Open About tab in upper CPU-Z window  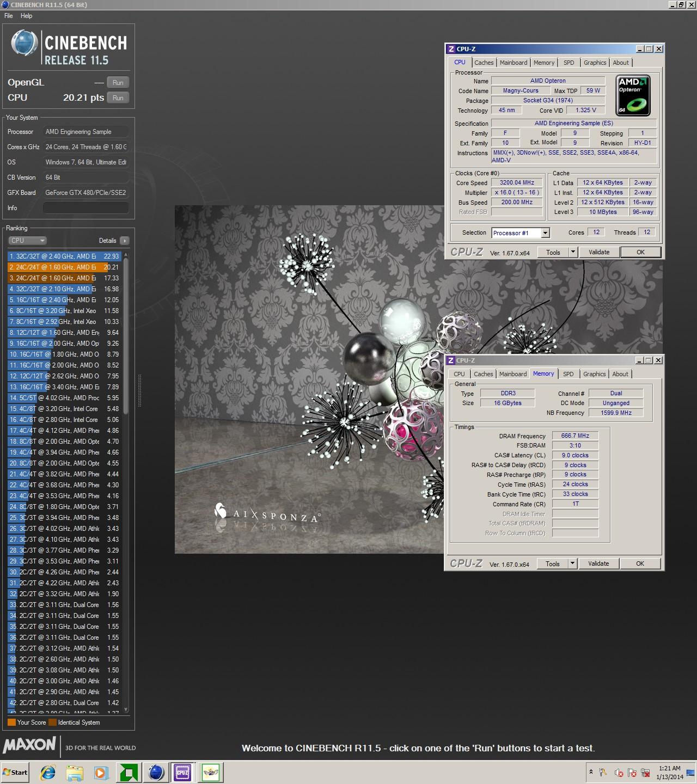pos(621,63)
